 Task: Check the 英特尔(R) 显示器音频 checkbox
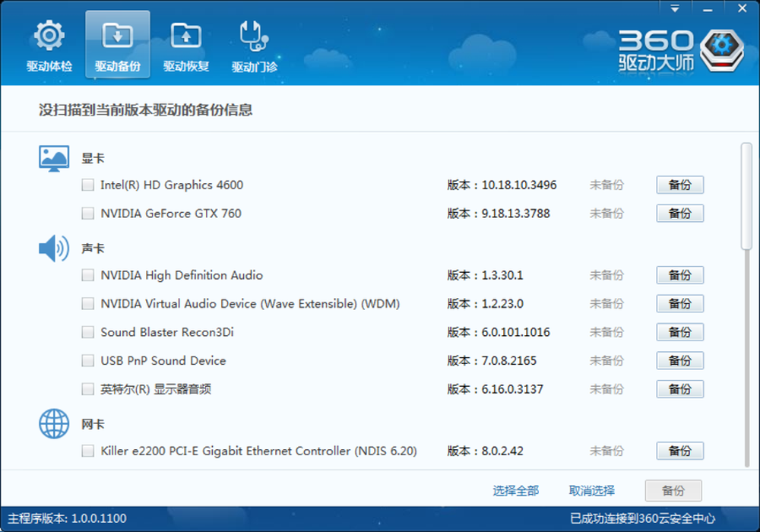pyautogui.click(x=87, y=389)
